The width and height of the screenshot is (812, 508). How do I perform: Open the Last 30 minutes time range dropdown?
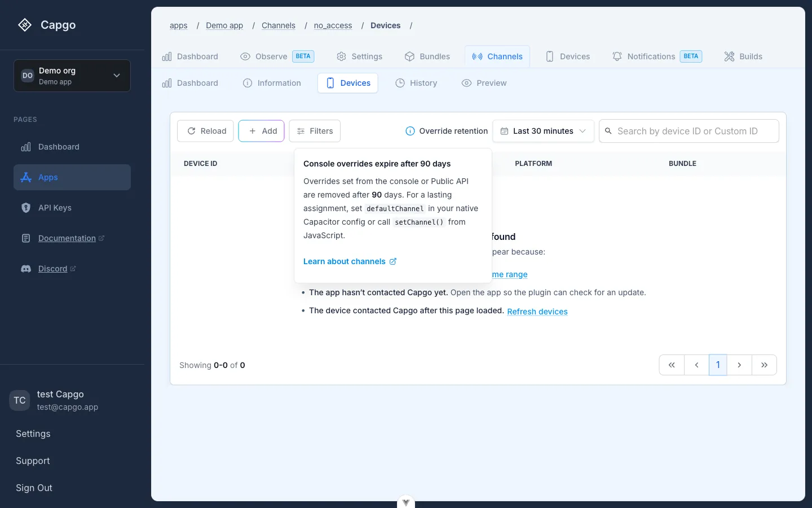(544, 131)
